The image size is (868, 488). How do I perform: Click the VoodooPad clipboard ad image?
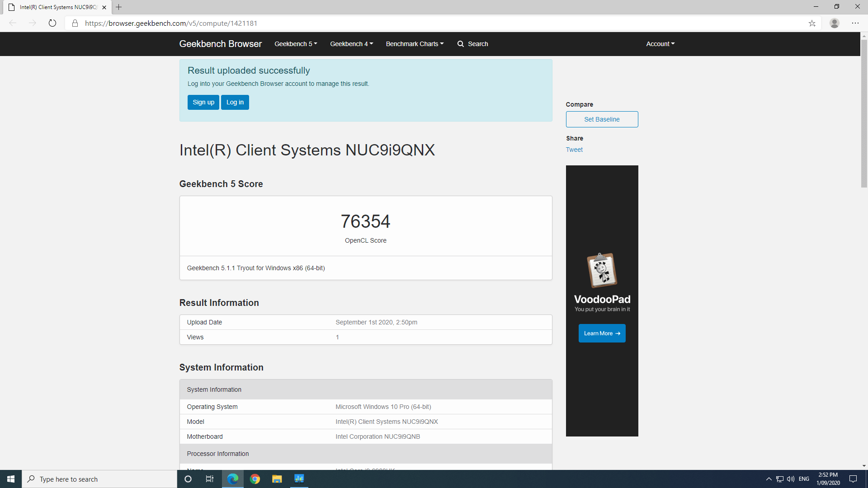[x=602, y=270]
